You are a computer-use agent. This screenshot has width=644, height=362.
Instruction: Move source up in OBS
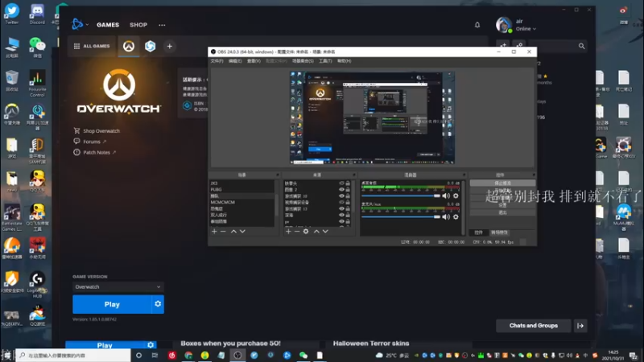pyautogui.click(x=316, y=232)
